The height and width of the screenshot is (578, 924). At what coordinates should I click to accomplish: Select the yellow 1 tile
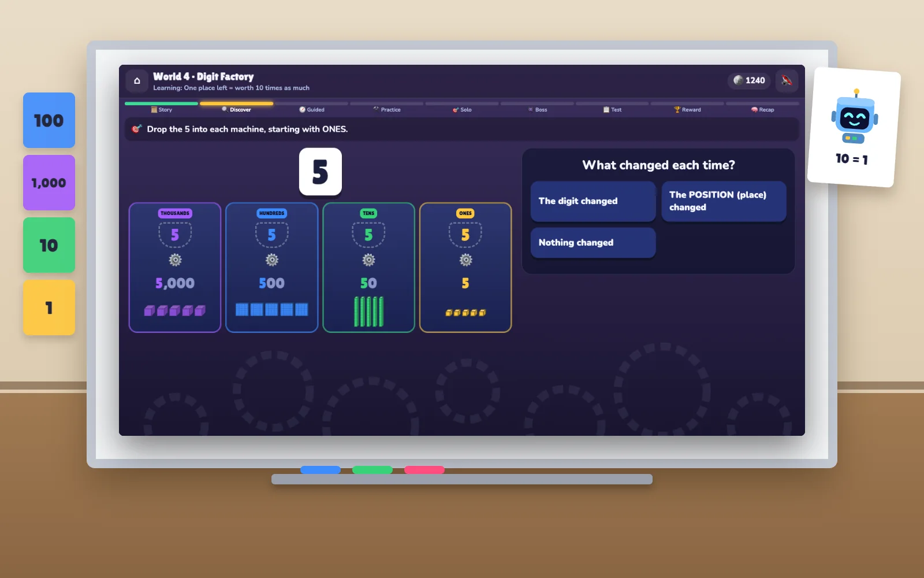click(49, 307)
